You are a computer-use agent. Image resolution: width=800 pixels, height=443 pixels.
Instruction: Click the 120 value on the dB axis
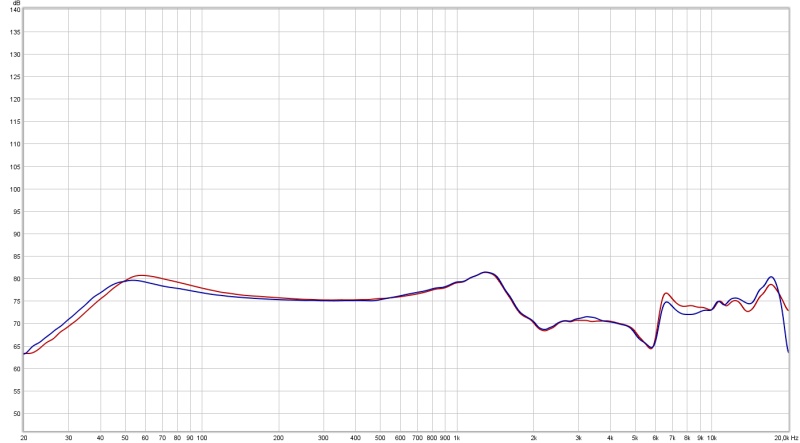tap(14, 100)
